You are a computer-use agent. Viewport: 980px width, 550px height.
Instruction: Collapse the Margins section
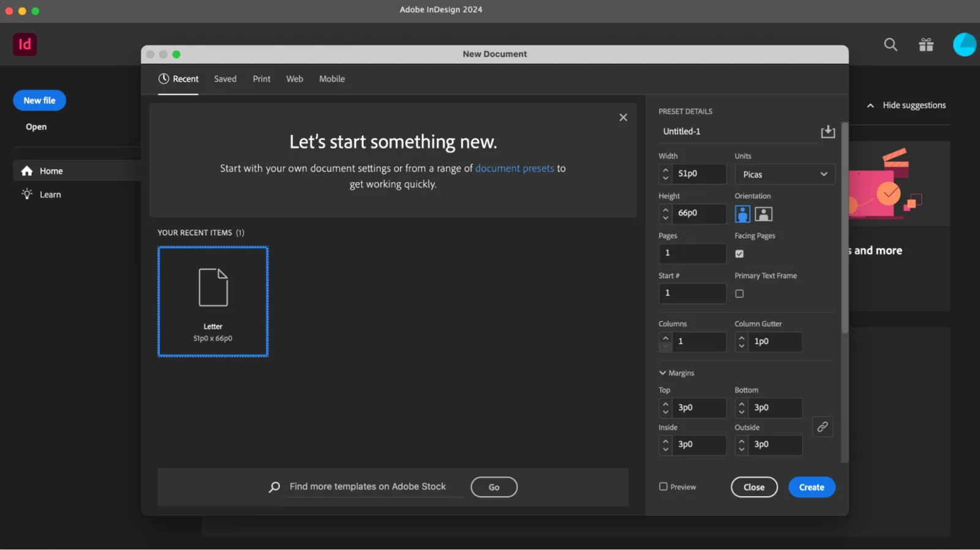(x=663, y=373)
